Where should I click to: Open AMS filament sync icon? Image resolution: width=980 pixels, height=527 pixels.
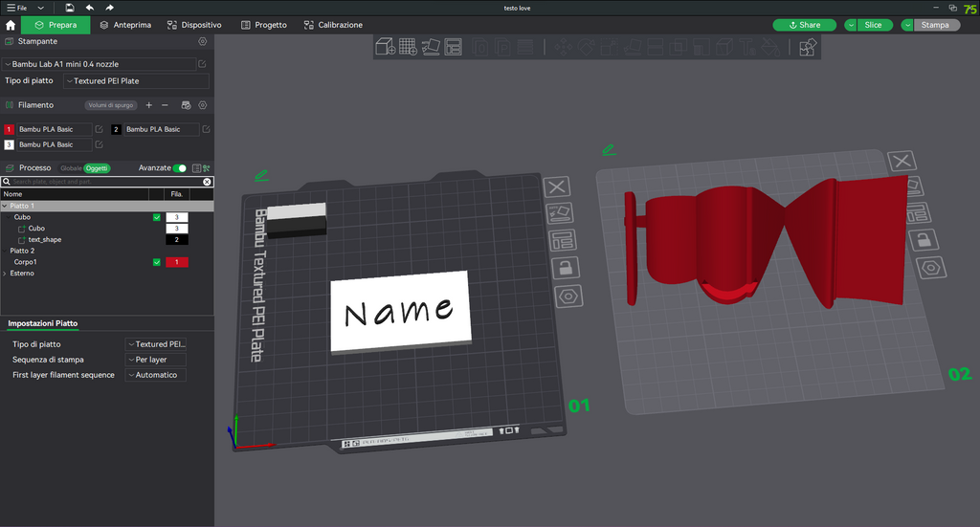point(186,105)
